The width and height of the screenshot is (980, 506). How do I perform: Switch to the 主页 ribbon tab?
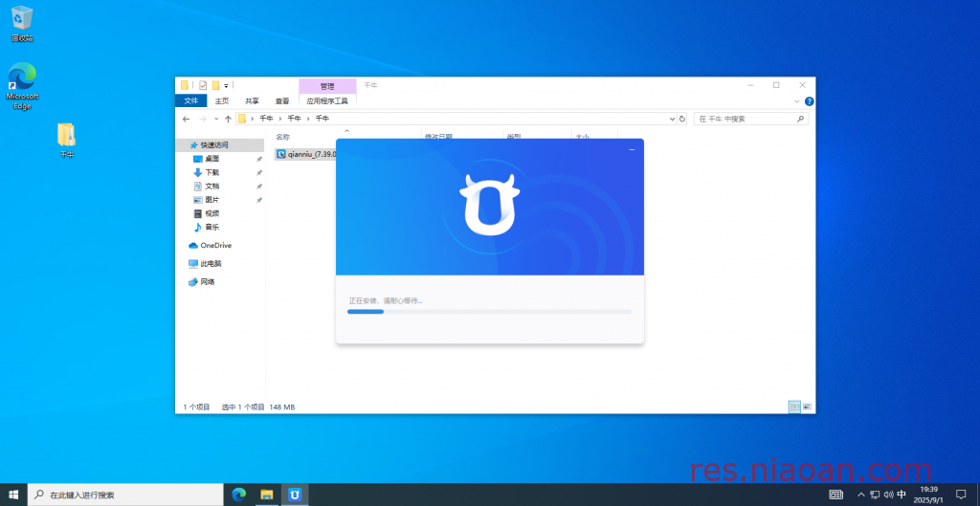click(x=222, y=100)
